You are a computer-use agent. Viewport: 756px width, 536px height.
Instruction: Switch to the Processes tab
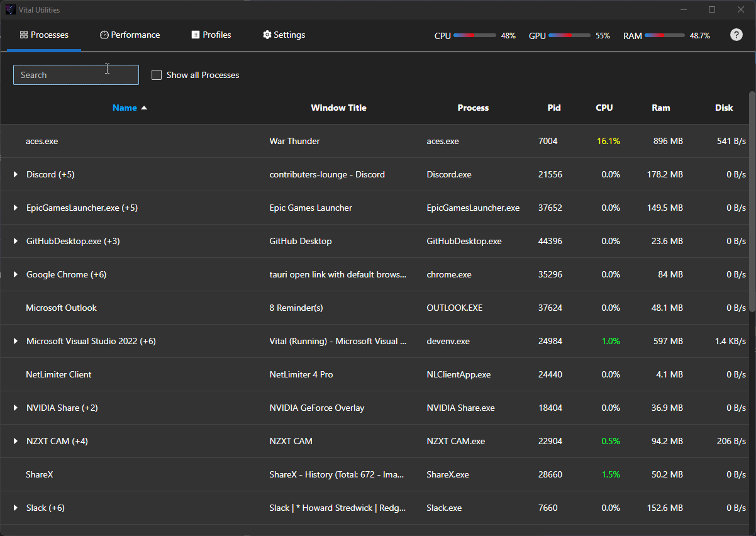44,35
